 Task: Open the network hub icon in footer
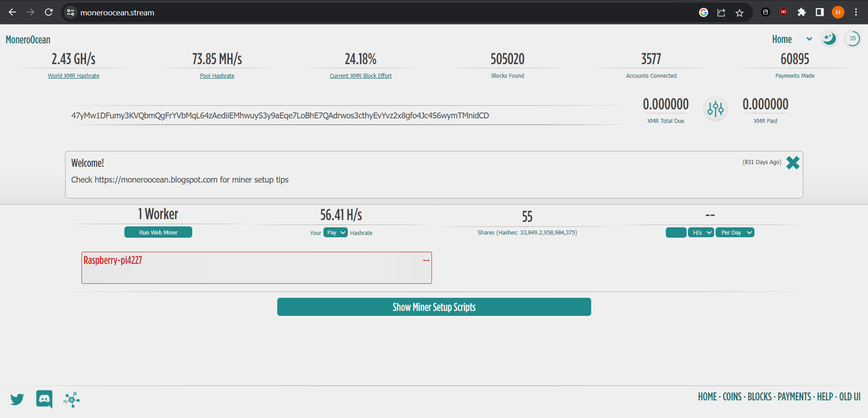(x=71, y=399)
